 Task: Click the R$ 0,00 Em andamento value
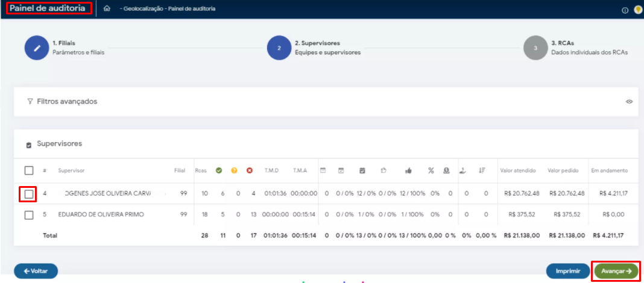tap(614, 214)
